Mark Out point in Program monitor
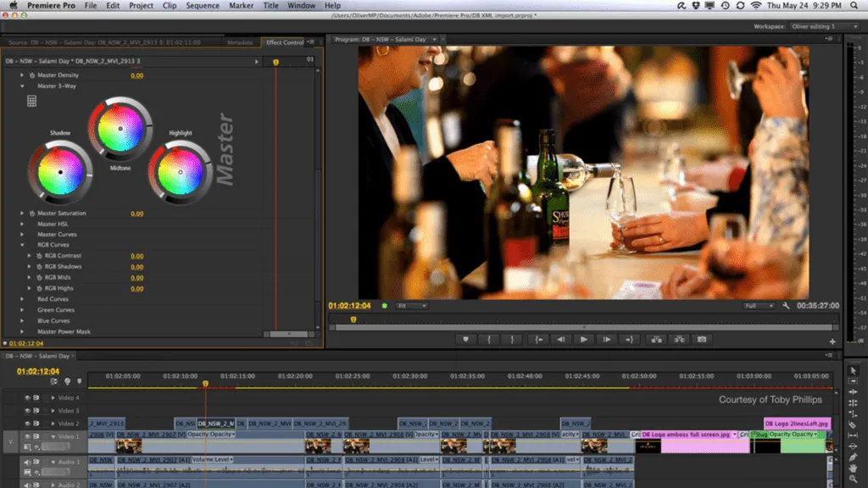868x488 pixels. tap(512, 340)
